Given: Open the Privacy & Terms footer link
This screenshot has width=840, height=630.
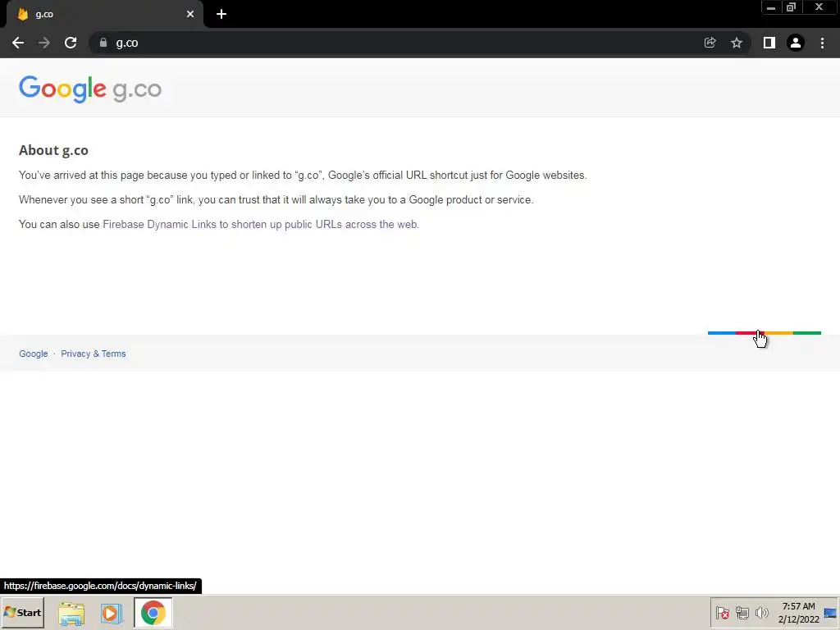Looking at the screenshot, I should 94,354.
